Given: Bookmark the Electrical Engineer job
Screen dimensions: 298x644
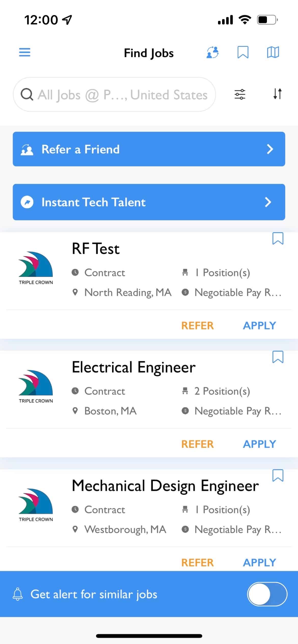Looking at the screenshot, I should pyautogui.click(x=278, y=357).
